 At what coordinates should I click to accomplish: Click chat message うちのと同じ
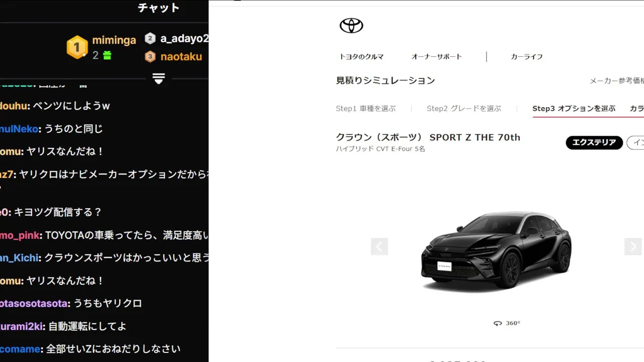point(73,129)
